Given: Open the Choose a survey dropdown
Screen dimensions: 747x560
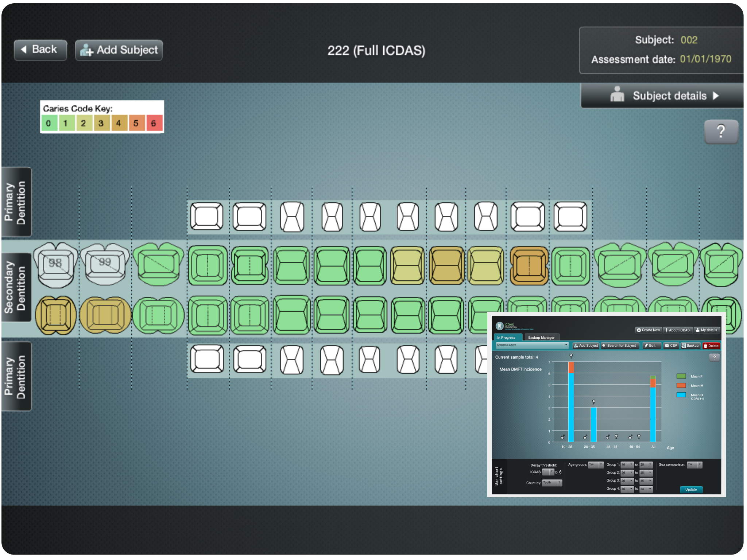Looking at the screenshot, I should pos(532,345).
